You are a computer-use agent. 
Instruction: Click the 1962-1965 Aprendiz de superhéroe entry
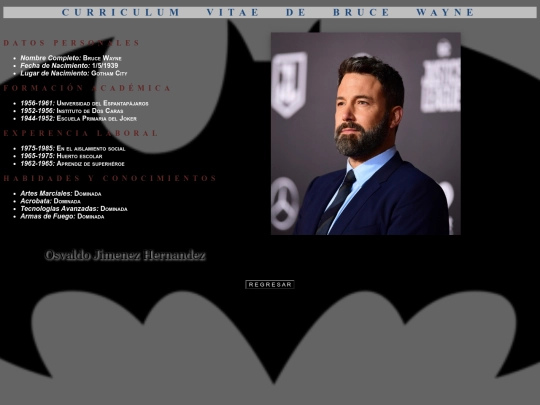coord(72,163)
